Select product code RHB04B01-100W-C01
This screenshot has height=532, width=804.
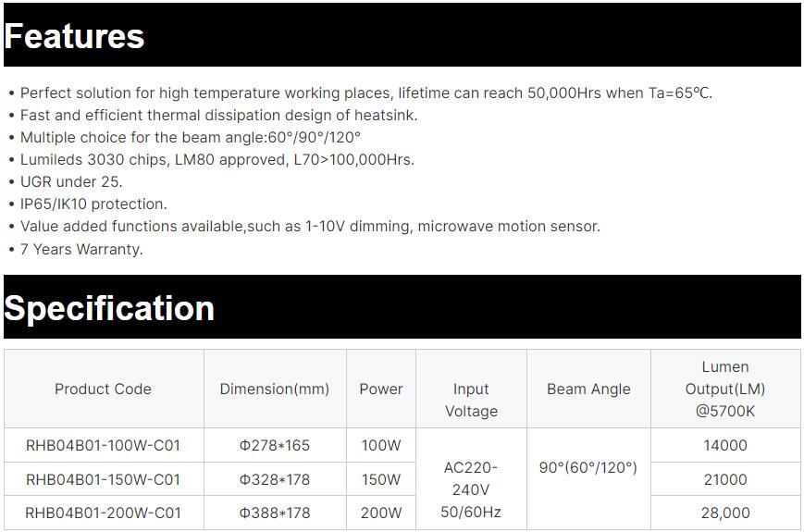[103, 446]
